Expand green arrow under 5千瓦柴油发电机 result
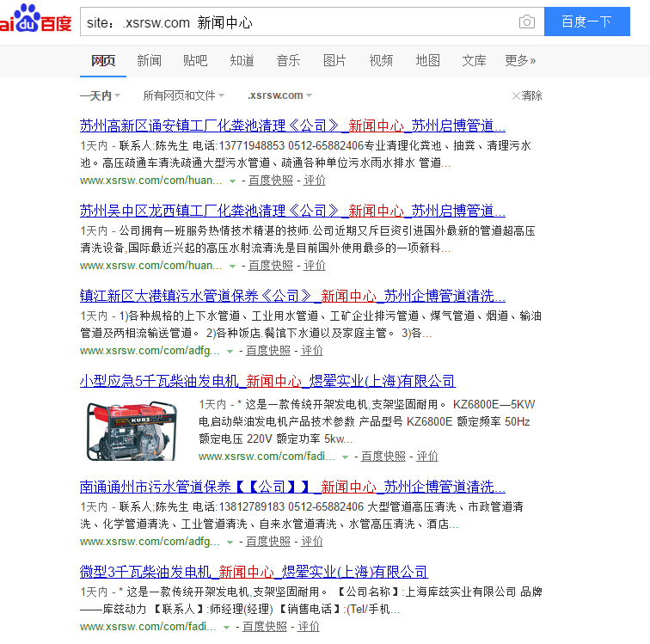 pos(345,457)
